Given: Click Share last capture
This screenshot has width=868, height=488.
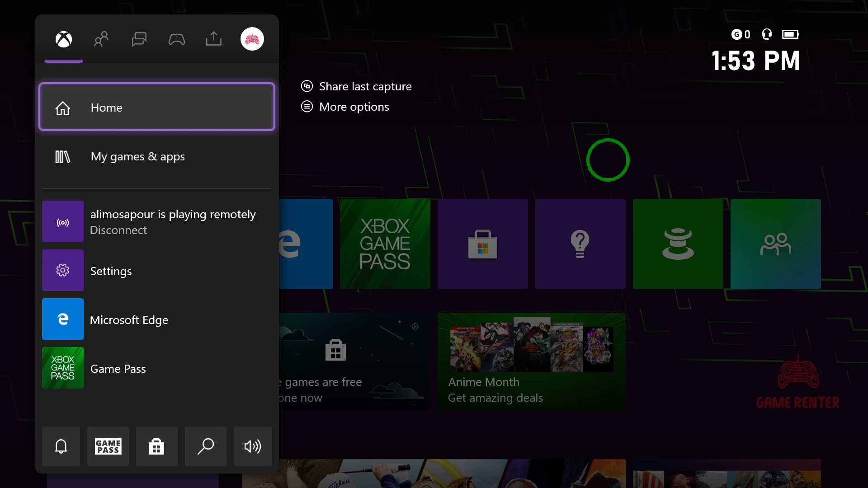Looking at the screenshot, I should (356, 86).
